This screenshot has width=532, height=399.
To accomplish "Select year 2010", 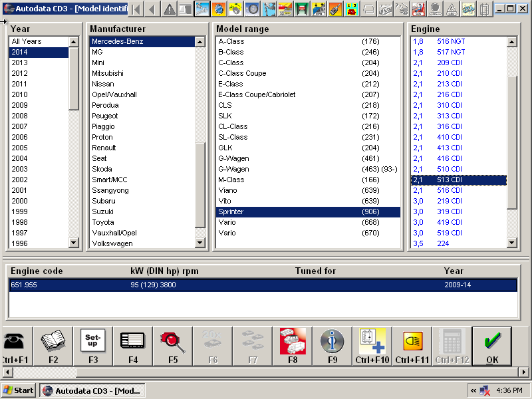I will click(39, 94).
